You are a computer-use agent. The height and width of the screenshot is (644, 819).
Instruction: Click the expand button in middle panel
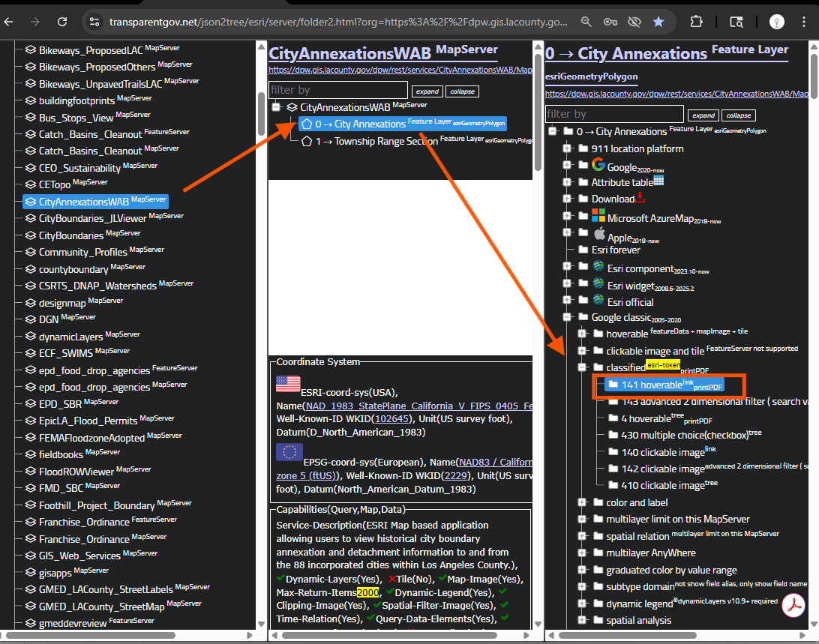tap(427, 91)
